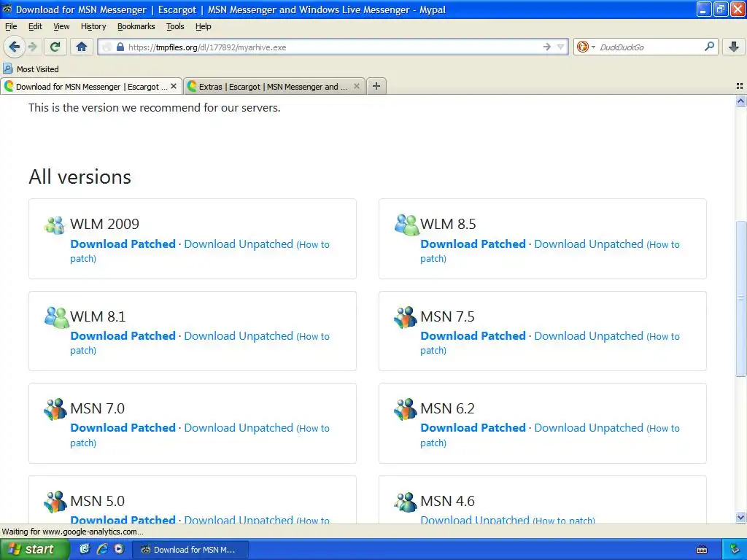This screenshot has height=560, width=747.
Task: Click the system tray network icon
Action: (735, 550)
